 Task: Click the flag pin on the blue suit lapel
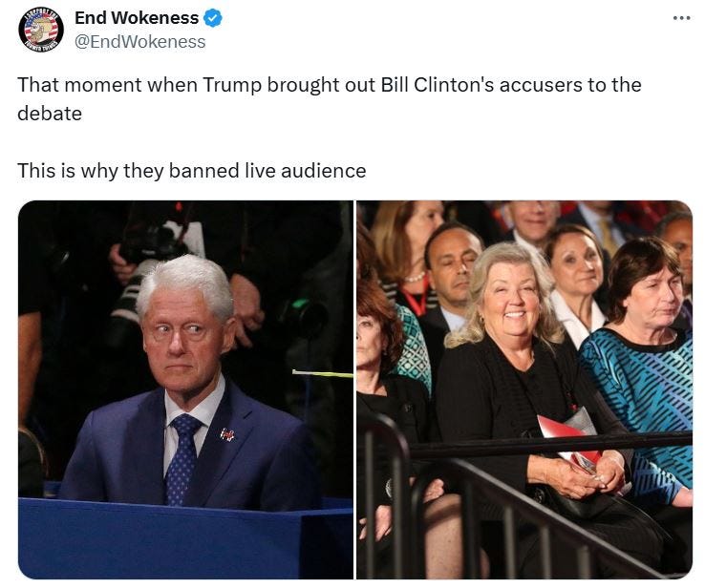[x=227, y=434]
